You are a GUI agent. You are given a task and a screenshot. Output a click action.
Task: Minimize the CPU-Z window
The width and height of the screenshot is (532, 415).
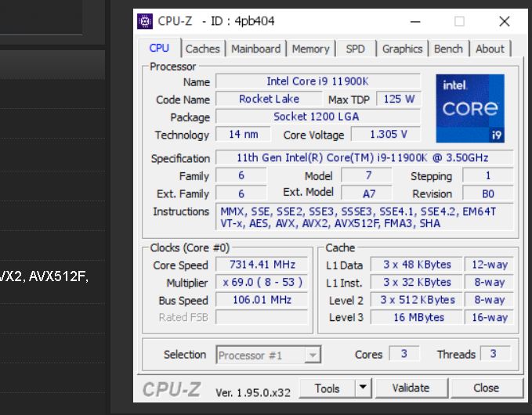[415, 21]
